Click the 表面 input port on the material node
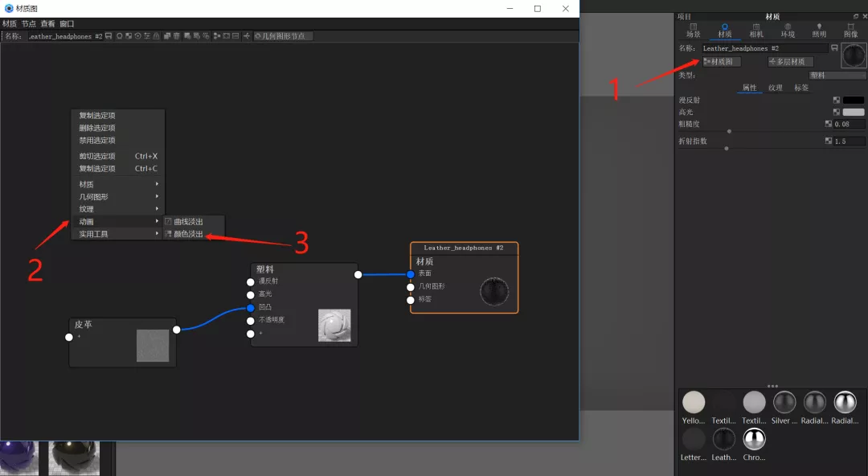868x476 pixels. pyautogui.click(x=410, y=274)
